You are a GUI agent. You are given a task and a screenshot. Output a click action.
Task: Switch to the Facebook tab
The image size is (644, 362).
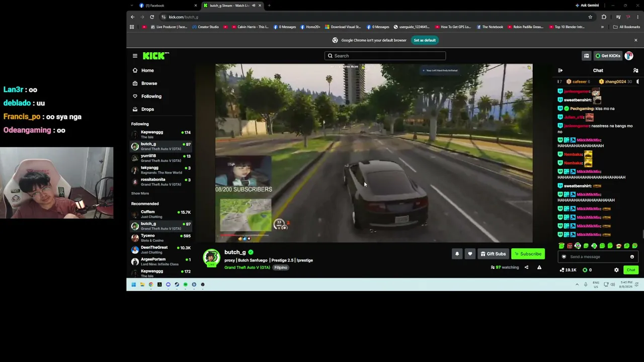coord(168,6)
